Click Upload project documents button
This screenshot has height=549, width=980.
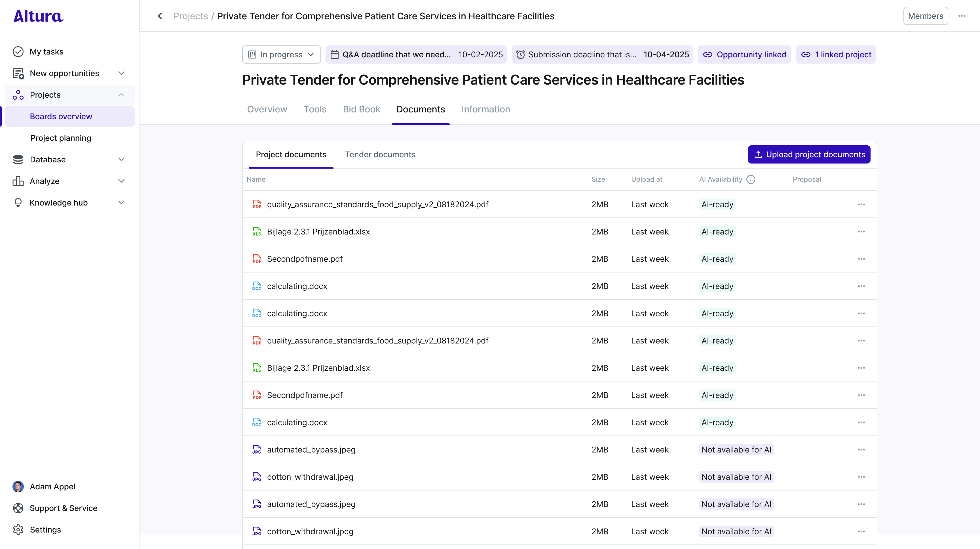click(809, 155)
